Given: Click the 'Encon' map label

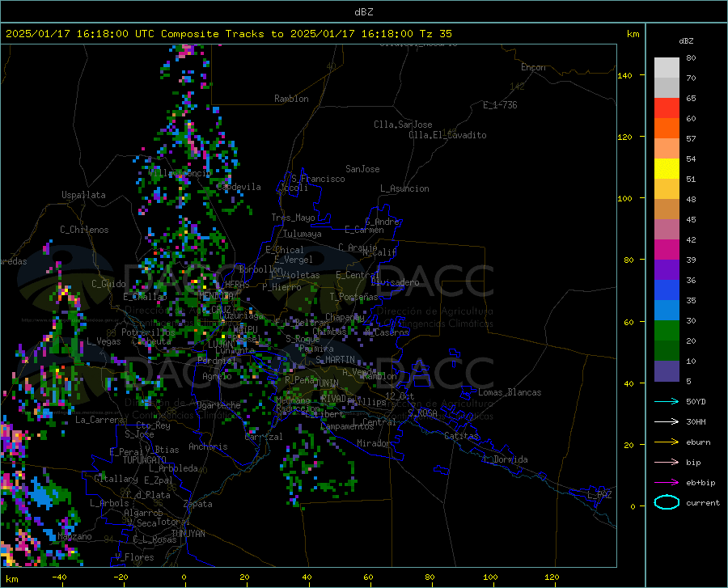Looking at the screenshot, I should [533, 67].
